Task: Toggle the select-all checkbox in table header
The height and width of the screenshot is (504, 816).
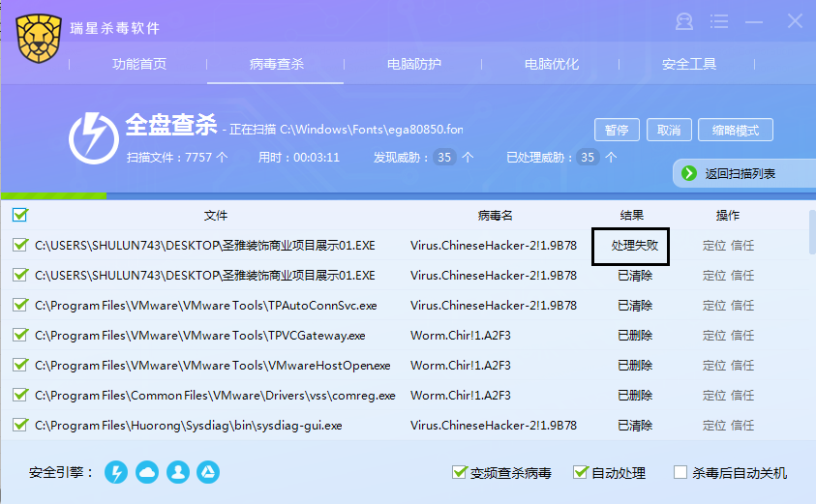Action: [x=20, y=215]
